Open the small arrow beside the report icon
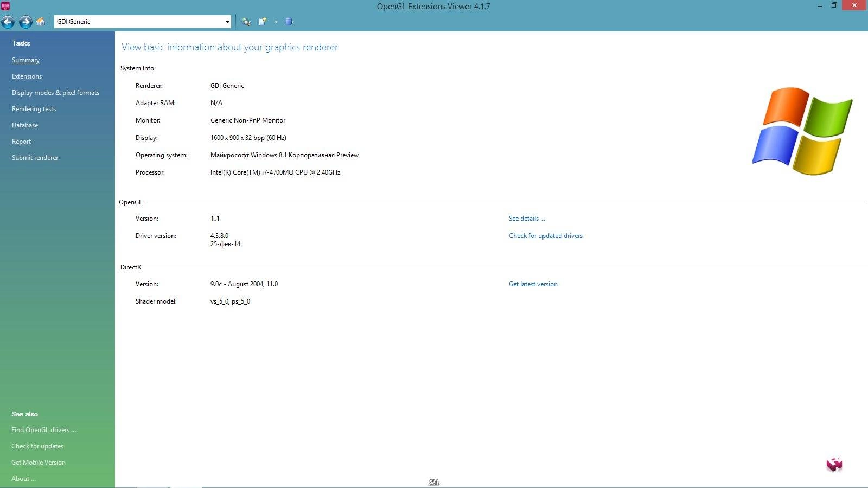This screenshot has height=488, width=868. [x=276, y=22]
